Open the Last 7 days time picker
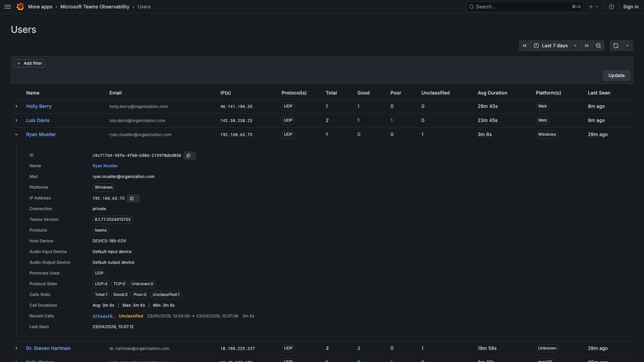644x362 pixels. click(555, 46)
